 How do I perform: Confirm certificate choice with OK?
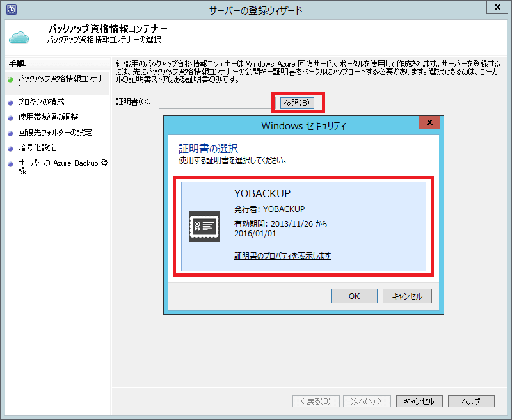point(354,295)
